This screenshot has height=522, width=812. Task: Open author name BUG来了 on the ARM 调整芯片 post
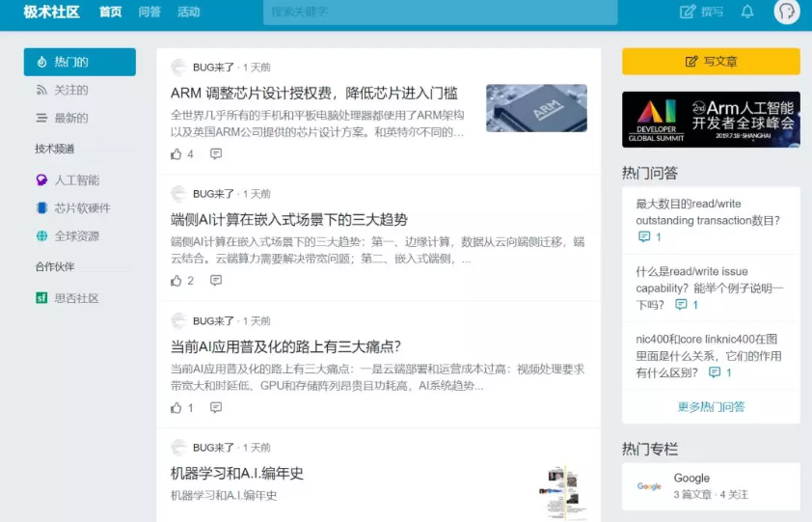(x=213, y=68)
